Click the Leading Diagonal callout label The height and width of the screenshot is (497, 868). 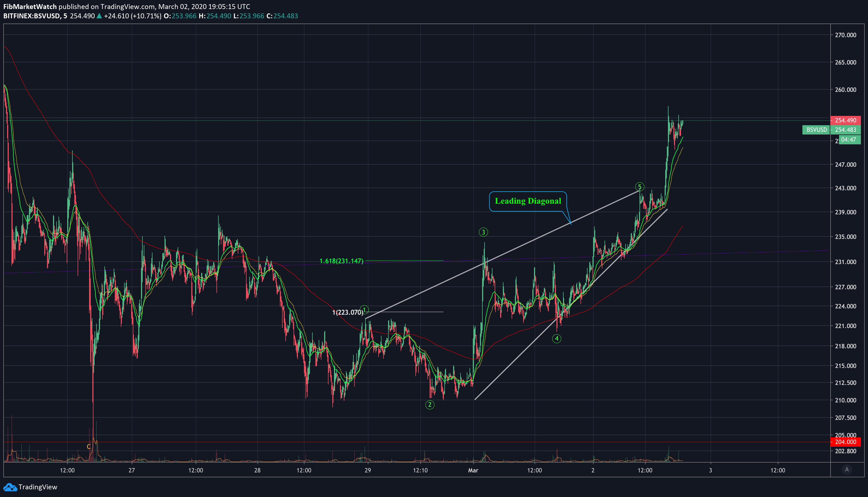tap(528, 201)
